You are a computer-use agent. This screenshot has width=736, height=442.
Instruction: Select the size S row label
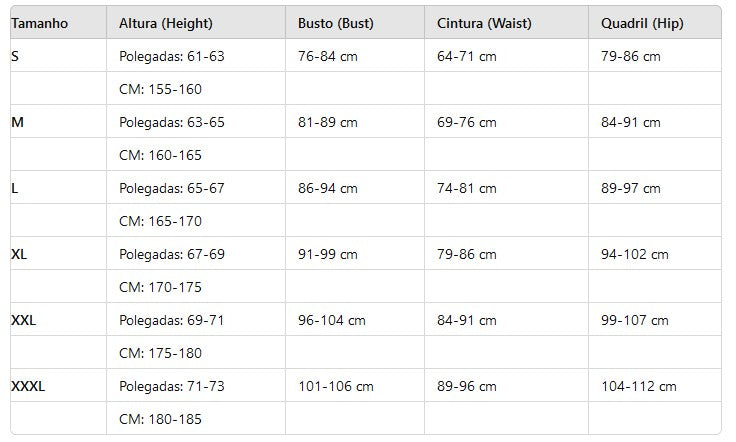click(x=15, y=56)
